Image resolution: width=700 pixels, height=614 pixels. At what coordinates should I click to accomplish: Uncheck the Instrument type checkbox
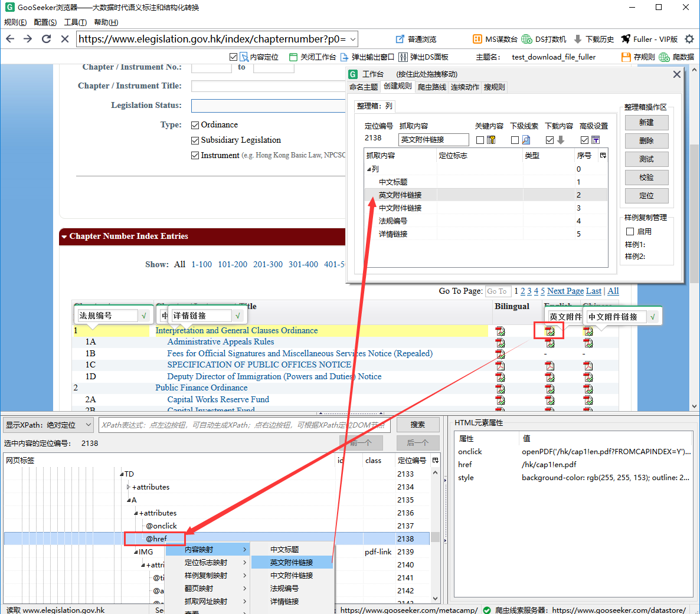[195, 155]
